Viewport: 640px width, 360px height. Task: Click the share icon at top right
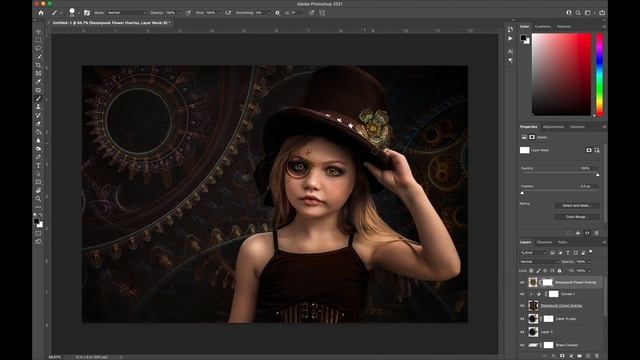point(602,13)
